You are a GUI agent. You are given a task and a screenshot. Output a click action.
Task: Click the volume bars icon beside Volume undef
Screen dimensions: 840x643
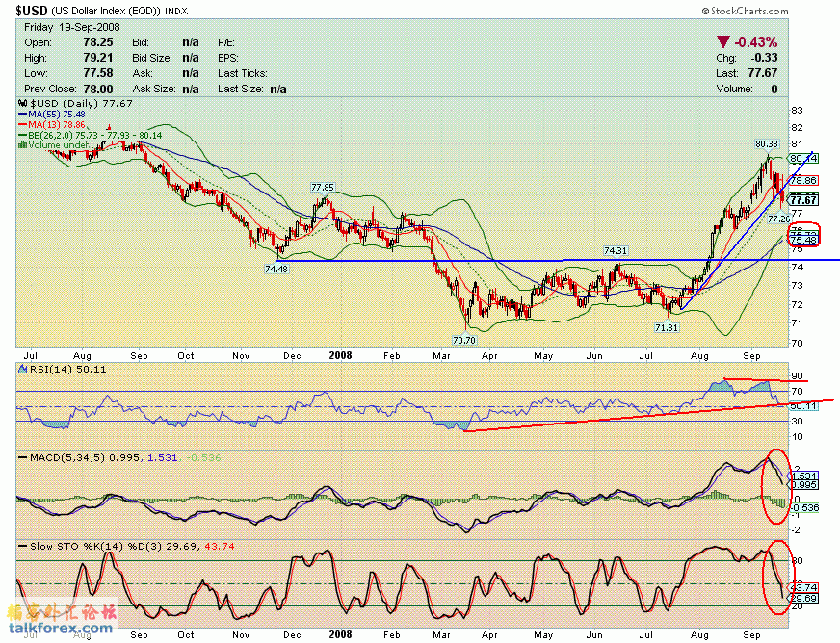click(23, 145)
